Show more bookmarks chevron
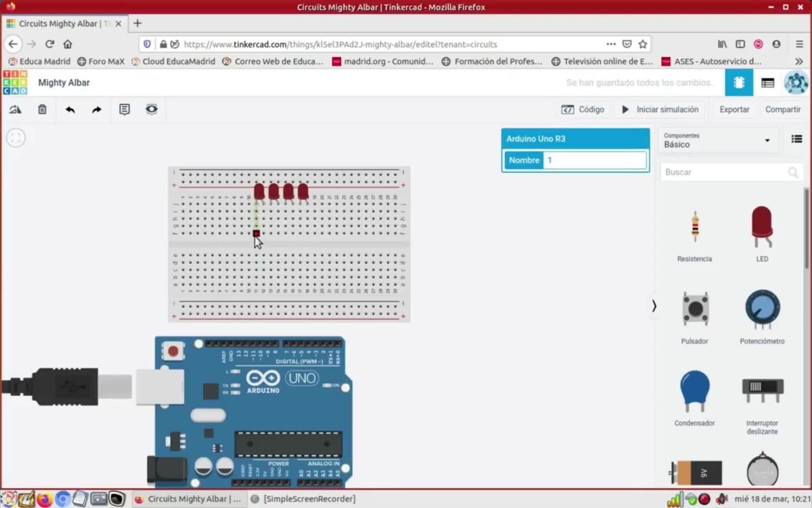 pyautogui.click(x=799, y=62)
